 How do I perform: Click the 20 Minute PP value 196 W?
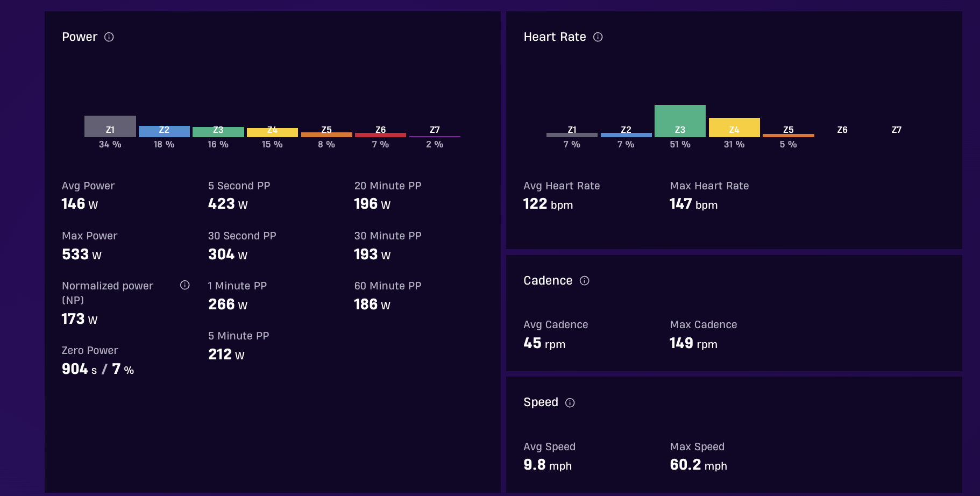pyautogui.click(x=372, y=204)
